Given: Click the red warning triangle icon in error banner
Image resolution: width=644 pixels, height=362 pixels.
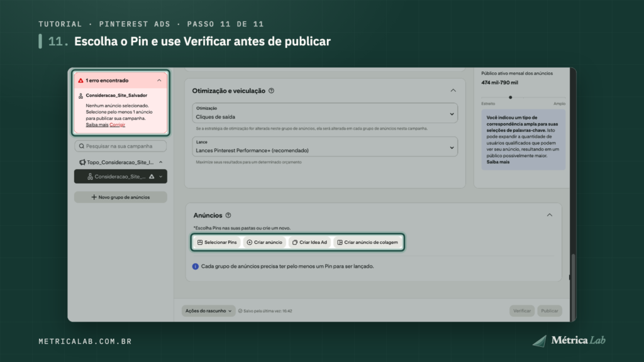Looking at the screenshot, I should 81,80.
